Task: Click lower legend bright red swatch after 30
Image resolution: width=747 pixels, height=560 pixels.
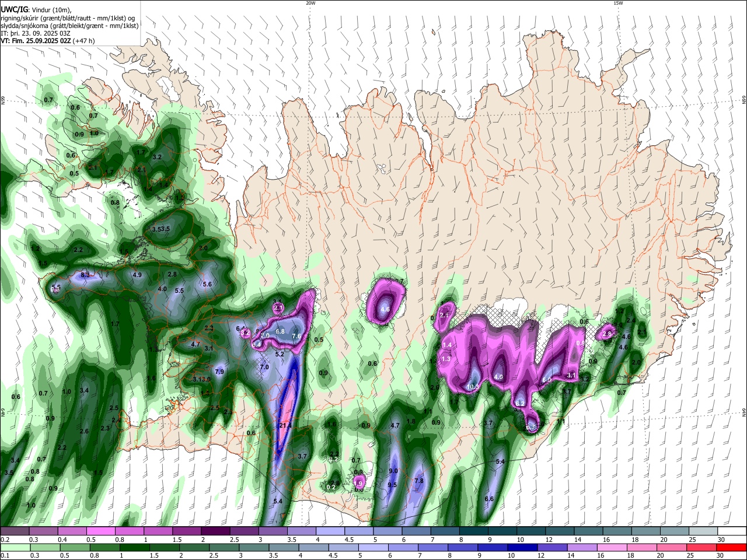Action: tap(731, 547)
